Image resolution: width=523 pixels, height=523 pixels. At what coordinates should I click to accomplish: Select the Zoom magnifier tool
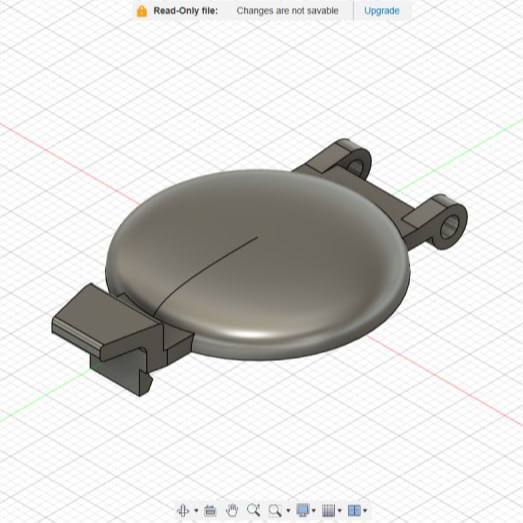click(253, 510)
